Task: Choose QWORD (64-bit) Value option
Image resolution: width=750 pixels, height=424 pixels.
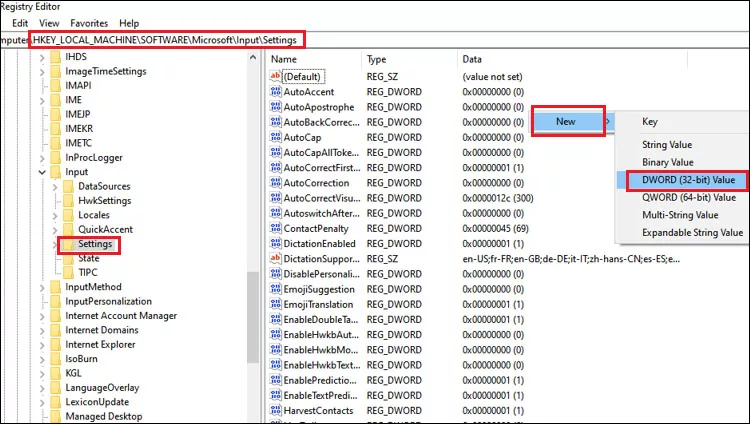Action: pos(689,198)
